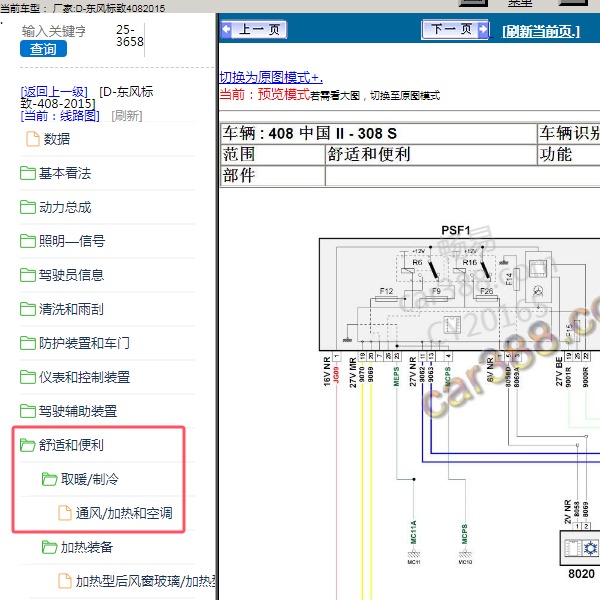
Task: Expand the 驾驶员信息 folder label
Action: point(71,275)
